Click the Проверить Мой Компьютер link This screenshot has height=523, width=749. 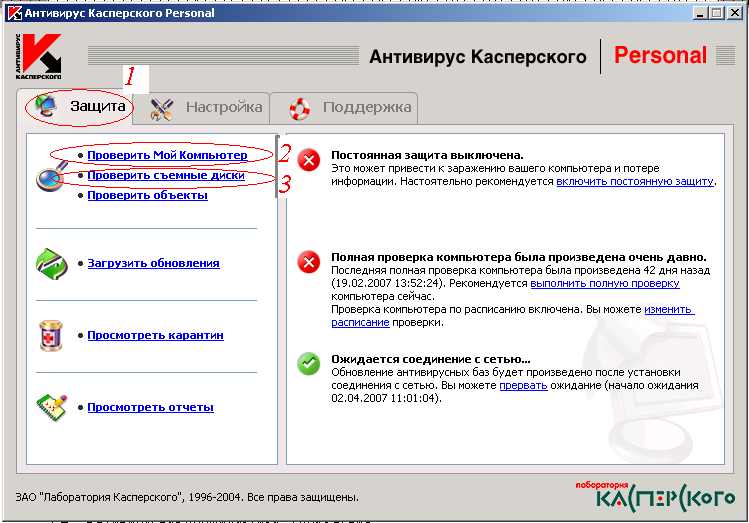pyautogui.click(x=167, y=155)
